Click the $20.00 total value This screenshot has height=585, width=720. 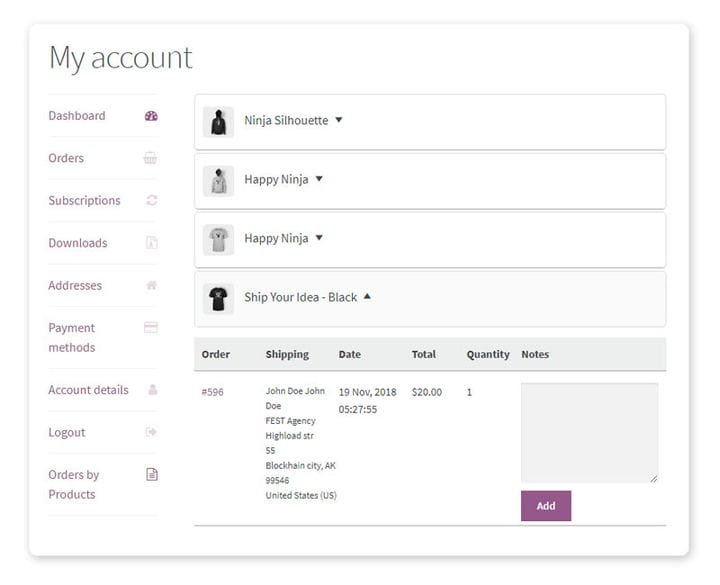pyautogui.click(x=427, y=392)
